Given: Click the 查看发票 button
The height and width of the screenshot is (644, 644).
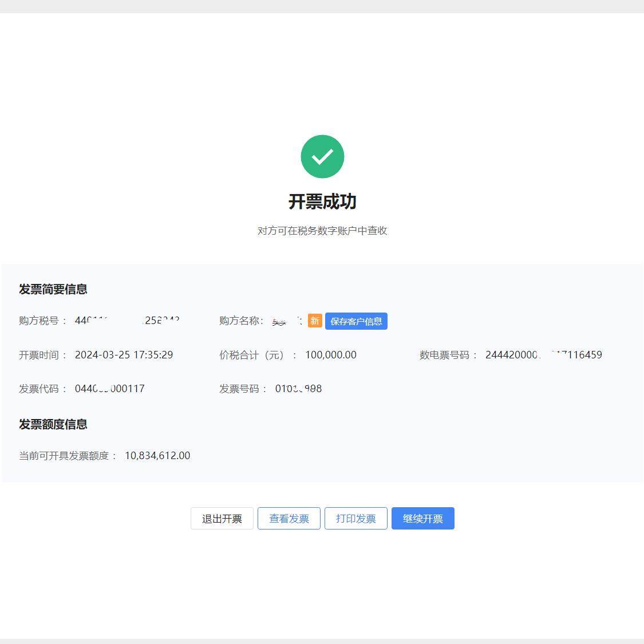Looking at the screenshot, I should point(289,519).
